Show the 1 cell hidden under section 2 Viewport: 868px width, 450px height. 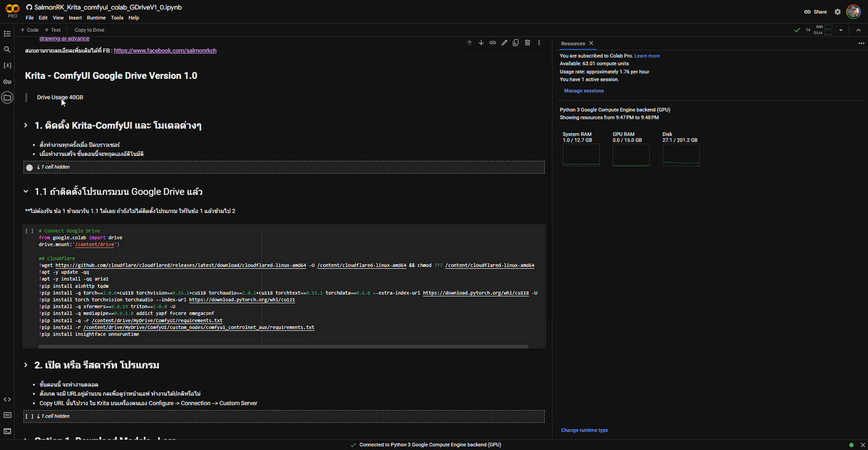pos(54,416)
